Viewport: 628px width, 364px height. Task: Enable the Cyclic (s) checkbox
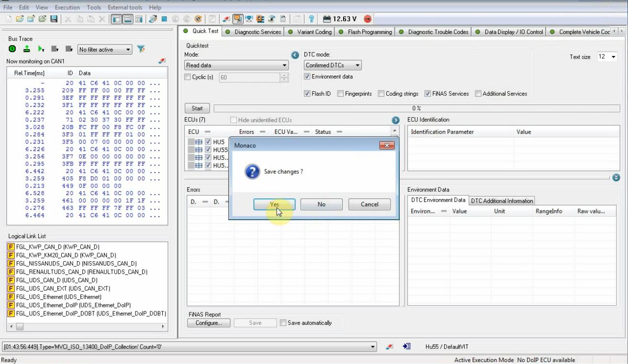[188, 77]
